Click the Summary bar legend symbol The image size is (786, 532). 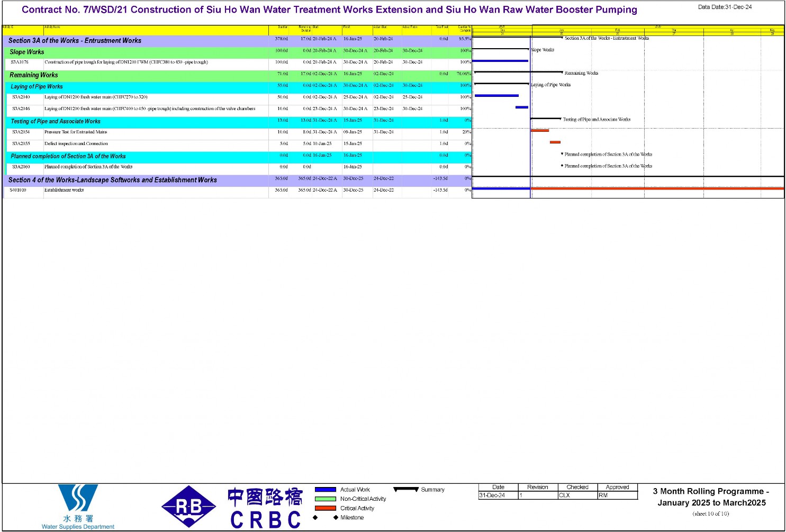pos(406,490)
